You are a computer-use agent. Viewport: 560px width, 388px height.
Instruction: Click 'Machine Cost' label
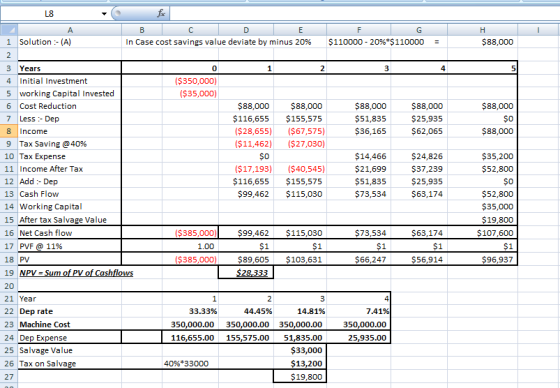(x=45, y=324)
